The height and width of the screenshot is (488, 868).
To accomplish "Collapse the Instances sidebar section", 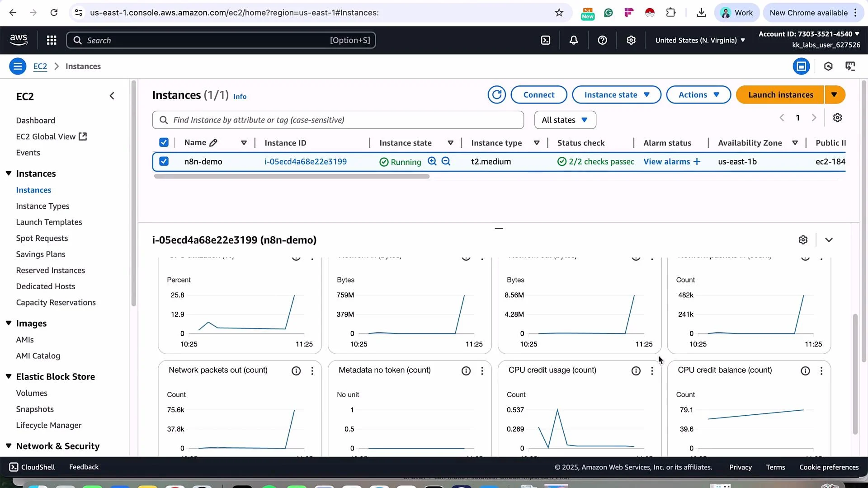I will click(9, 174).
